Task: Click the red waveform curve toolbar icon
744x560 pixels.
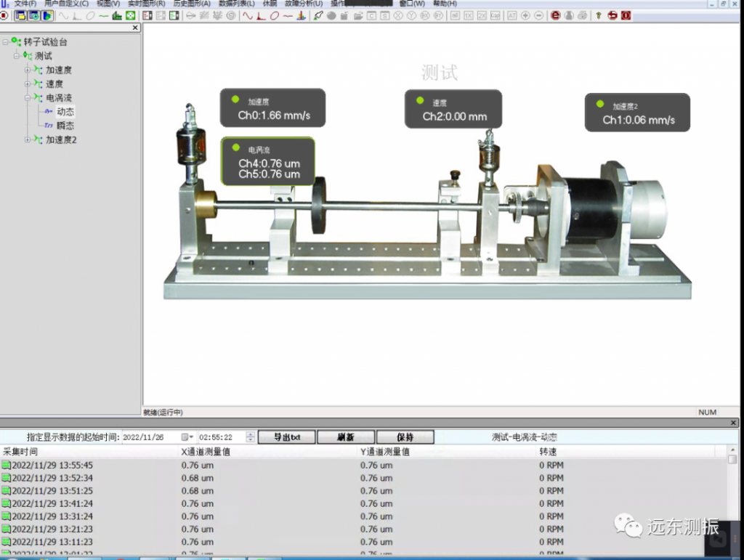Action: 248,15
